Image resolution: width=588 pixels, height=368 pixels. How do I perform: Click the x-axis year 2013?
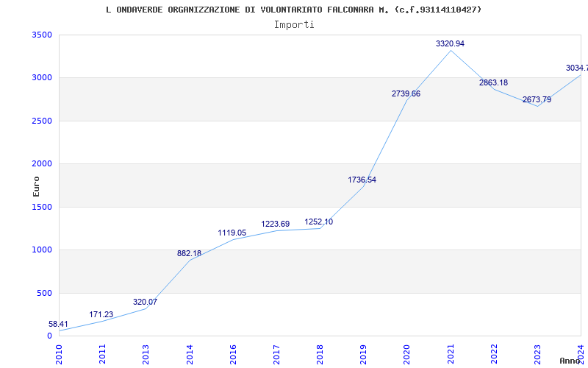click(146, 355)
